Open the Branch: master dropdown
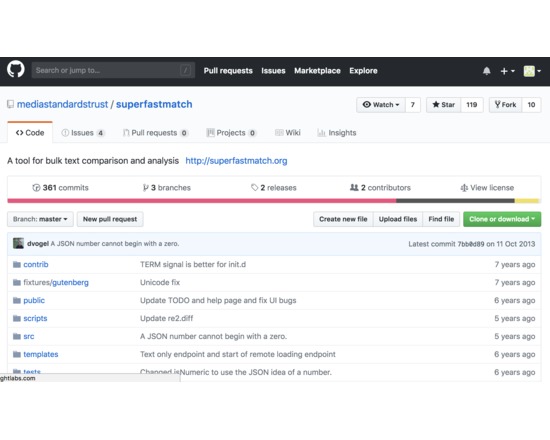Image resolution: width=550 pixels, height=440 pixels. [40, 219]
